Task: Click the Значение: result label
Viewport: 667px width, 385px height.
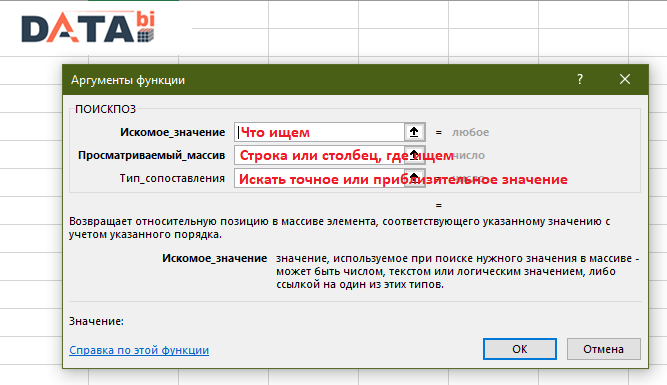Action: 96,321
